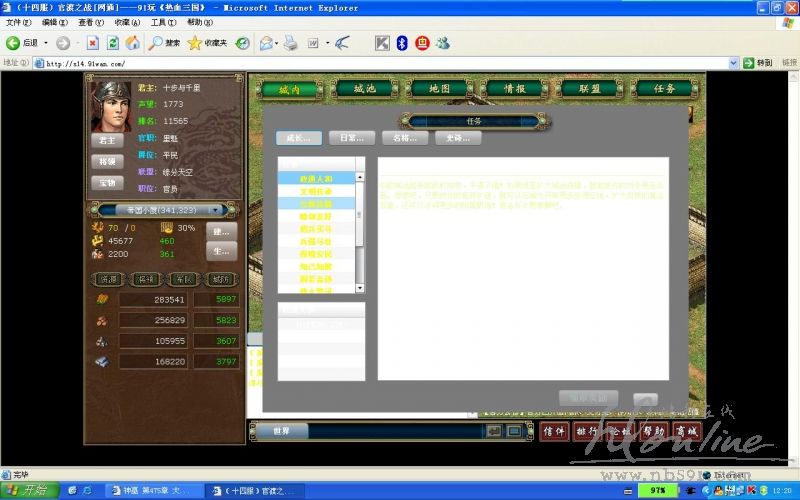Click the IE Stop toolbar icon
This screenshot has height=500, width=800.
coord(92,43)
